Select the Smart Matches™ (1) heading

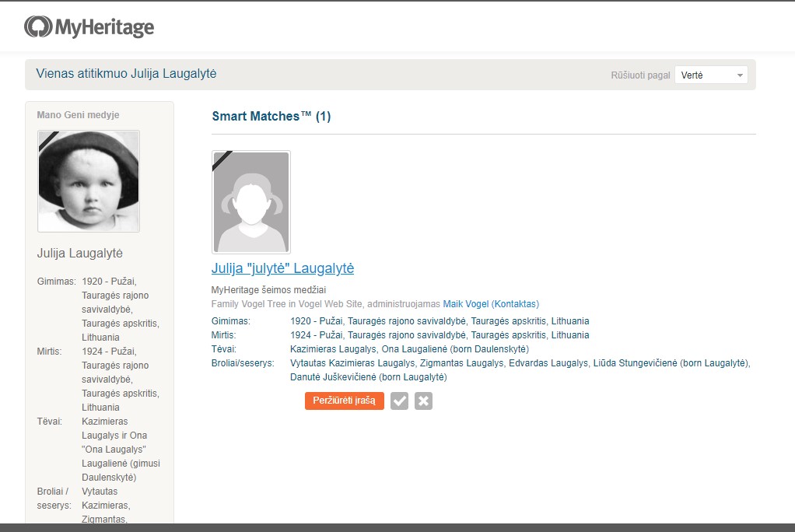[x=271, y=116]
